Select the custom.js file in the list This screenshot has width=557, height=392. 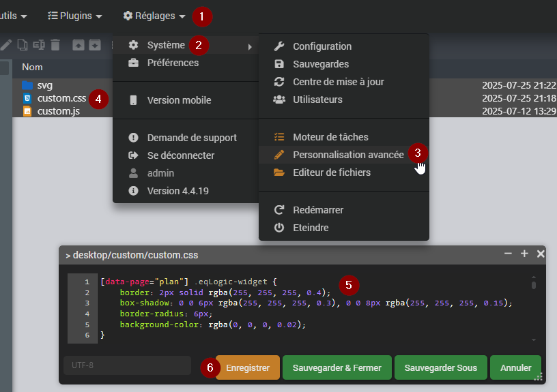tap(57, 110)
